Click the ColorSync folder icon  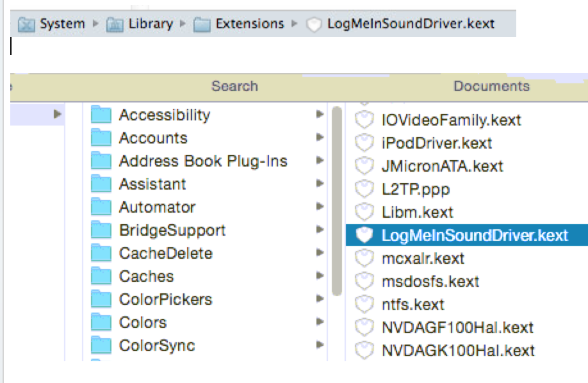point(101,346)
